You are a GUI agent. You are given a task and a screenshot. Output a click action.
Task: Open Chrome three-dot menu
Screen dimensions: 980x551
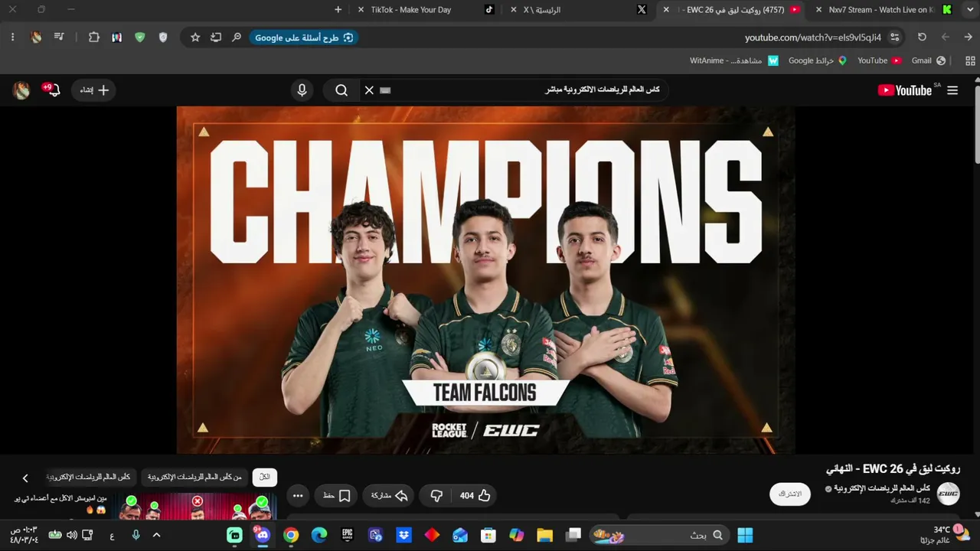(12, 37)
